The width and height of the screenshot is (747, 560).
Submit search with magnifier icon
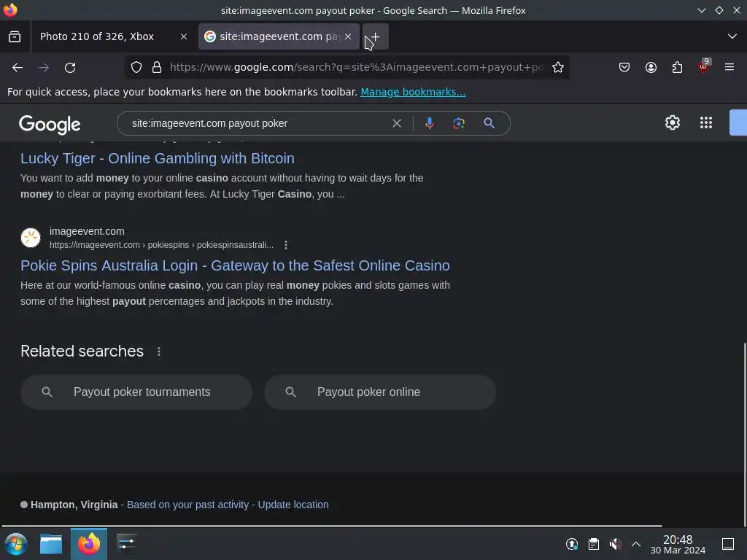[x=489, y=123]
